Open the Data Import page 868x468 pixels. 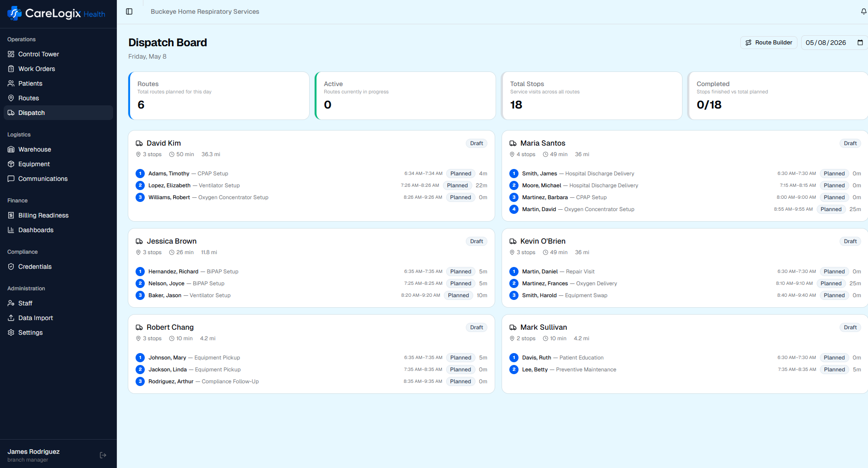click(x=58, y=318)
